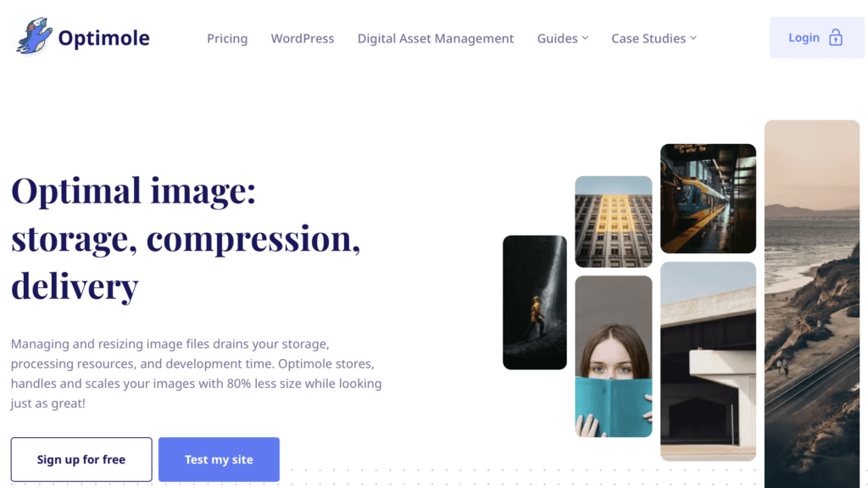868x488 pixels.
Task: Select the concrete overpass photo
Action: coord(708,361)
